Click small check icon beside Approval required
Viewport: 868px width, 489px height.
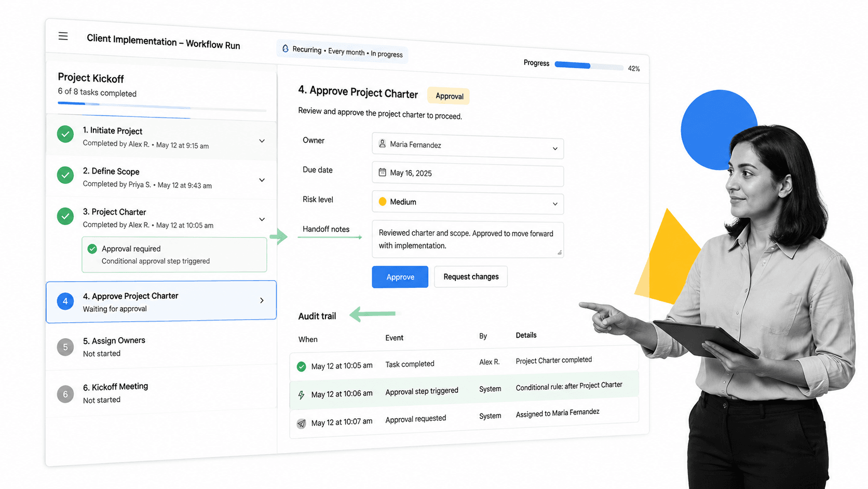point(92,249)
